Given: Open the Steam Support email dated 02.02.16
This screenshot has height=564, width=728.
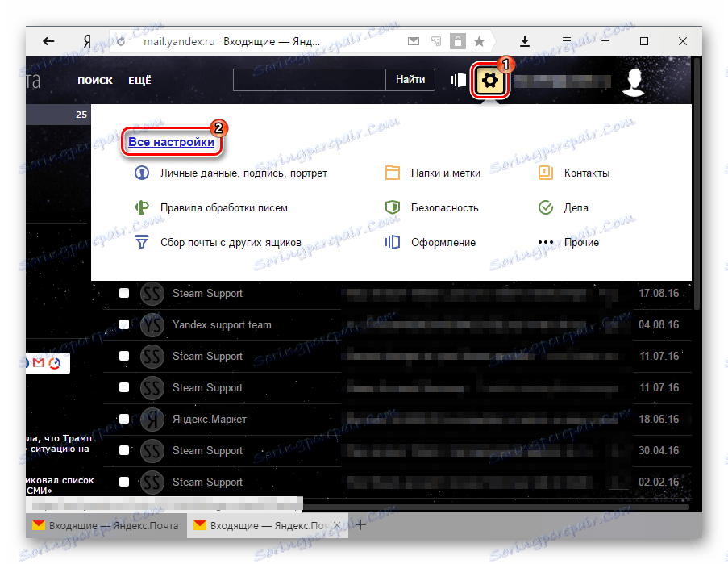Looking at the screenshot, I should click(x=397, y=482).
